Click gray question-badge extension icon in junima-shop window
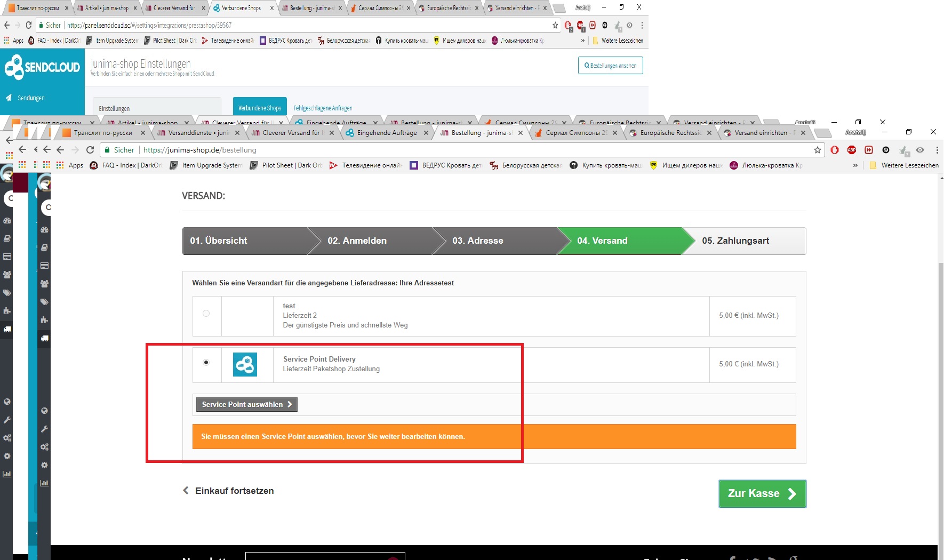The width and height of the screenshot is (944, 560). [x=903, y=150]
